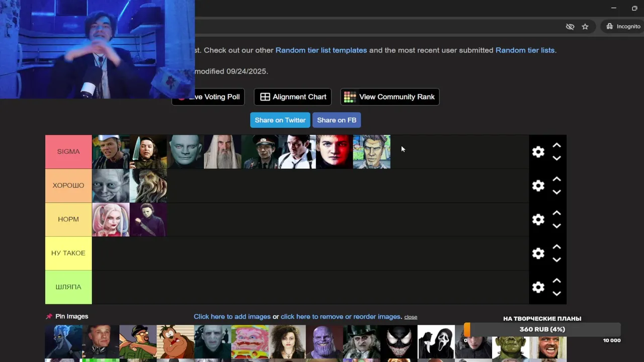Move НУ ТАКОЕ row down with arrow
Viewport: 644px width, 362px height.
[557, 259]
